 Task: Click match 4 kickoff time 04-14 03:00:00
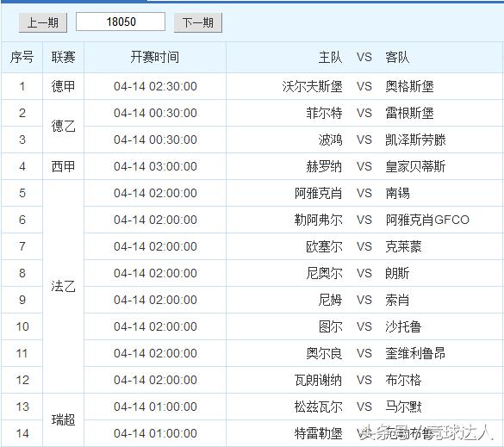pyautogui.click(x=155, y=166)
